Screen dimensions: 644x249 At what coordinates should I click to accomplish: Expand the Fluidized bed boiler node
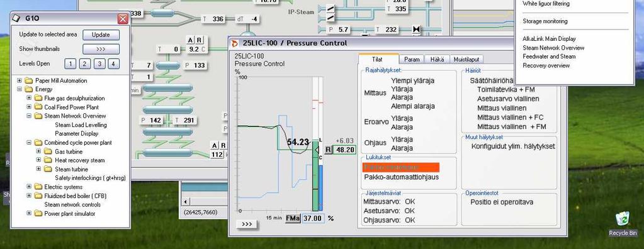(x=29, y=196)
